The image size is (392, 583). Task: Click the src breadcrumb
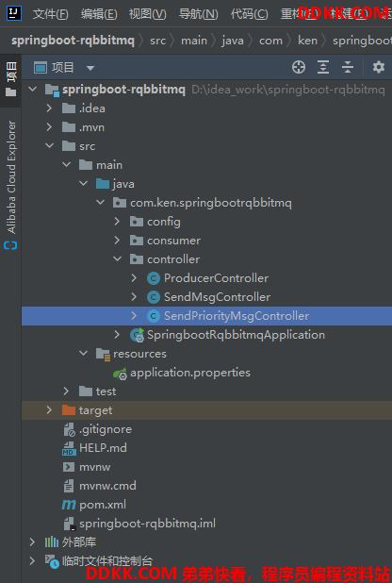point(158,41)
